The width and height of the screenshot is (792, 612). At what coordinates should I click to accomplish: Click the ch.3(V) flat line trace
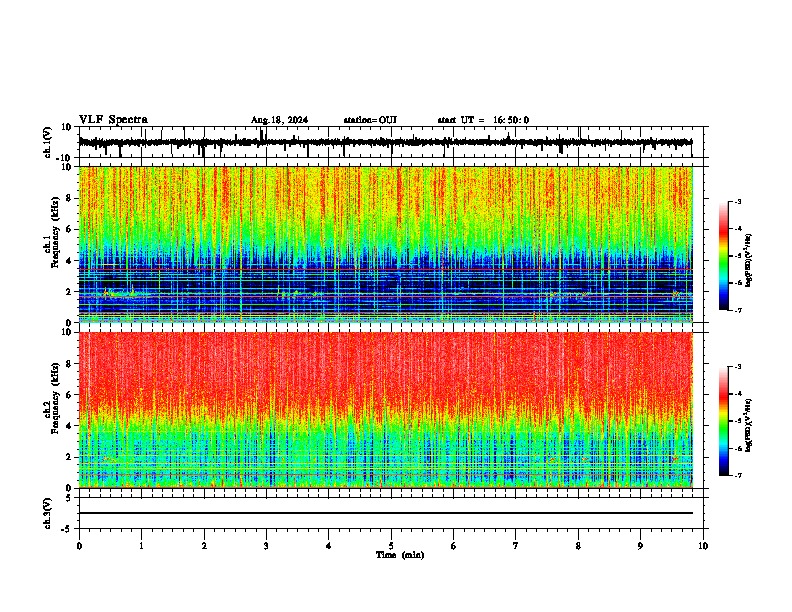386,513
